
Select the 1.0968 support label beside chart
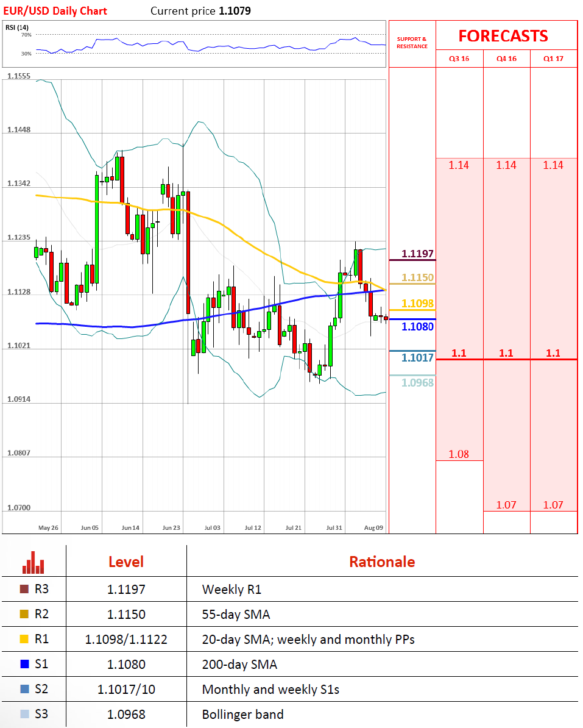(x=417, y=383)
